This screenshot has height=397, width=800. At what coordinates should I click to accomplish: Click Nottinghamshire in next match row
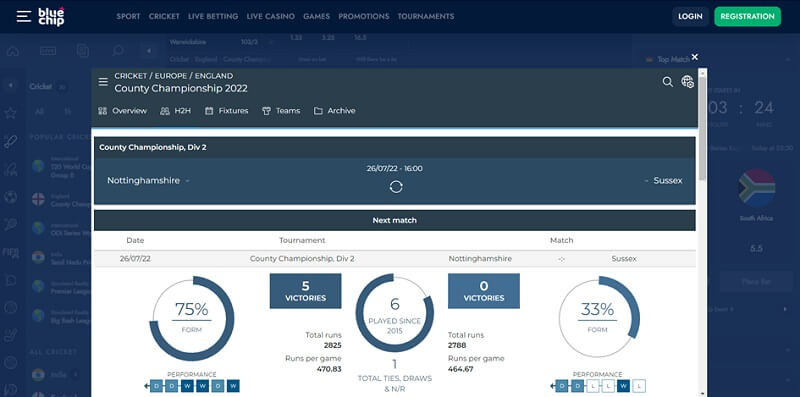click(480, 259)
